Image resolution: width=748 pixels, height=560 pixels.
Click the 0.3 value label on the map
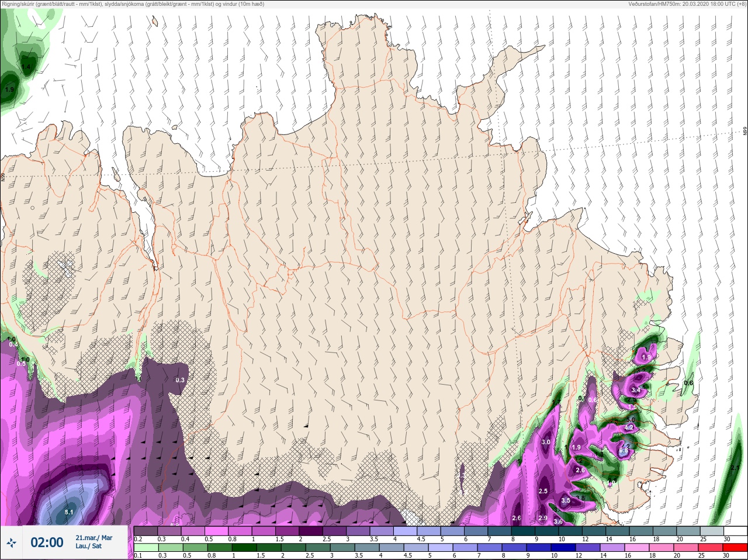(x=180, y=380)
